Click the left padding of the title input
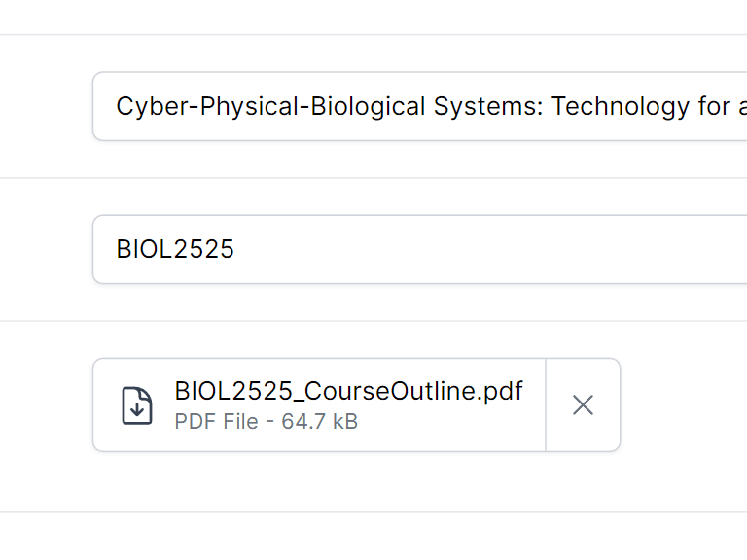Viewport: 747px width, 560px height. pos(105,106)
